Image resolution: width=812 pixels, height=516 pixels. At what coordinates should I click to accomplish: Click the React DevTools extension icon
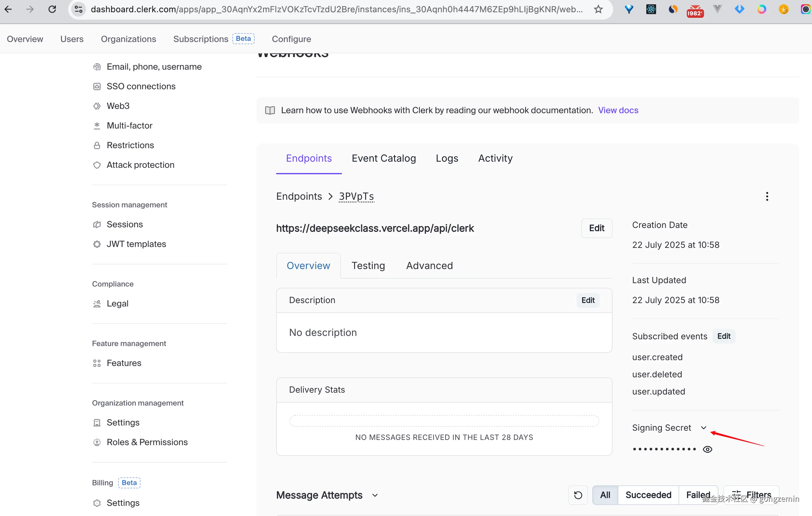pyautogui.click(x=651, y=9)
